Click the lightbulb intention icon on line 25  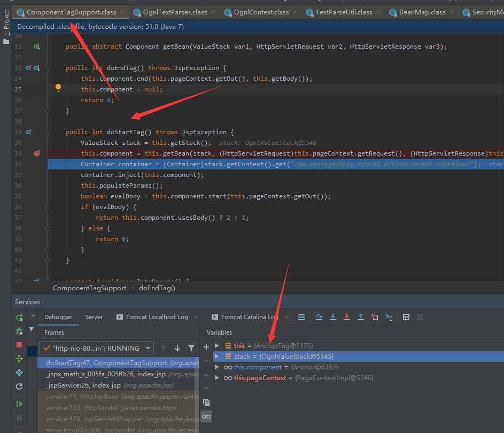point(59,89)
